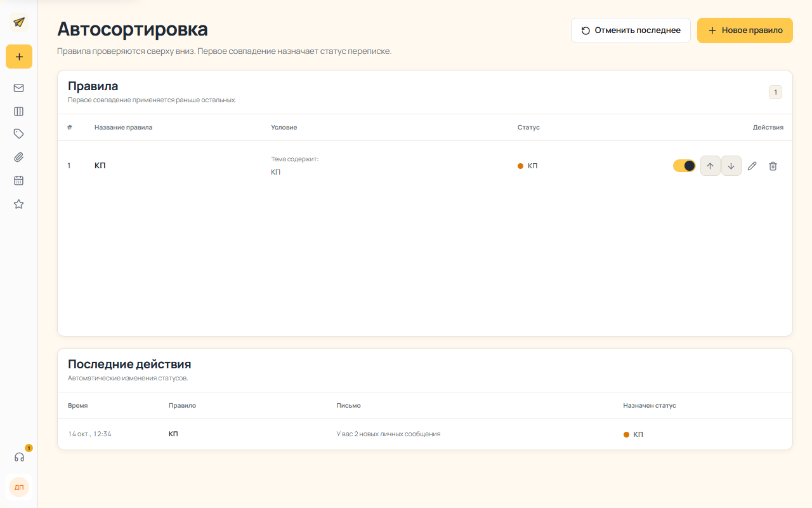Click the Последние действия section heading

129,364
